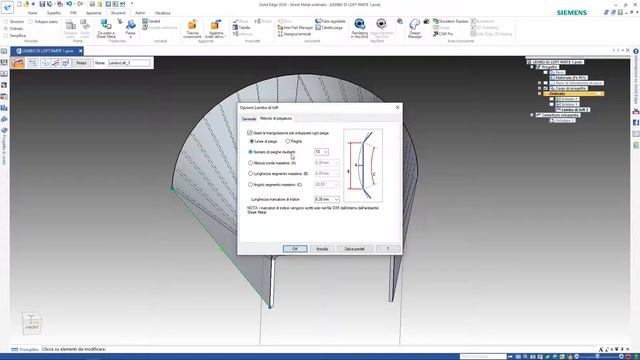The width and height of the screenshot is (640, 360).
Task: Select the Pieghe radio button
Action: [x=287, y=141]
